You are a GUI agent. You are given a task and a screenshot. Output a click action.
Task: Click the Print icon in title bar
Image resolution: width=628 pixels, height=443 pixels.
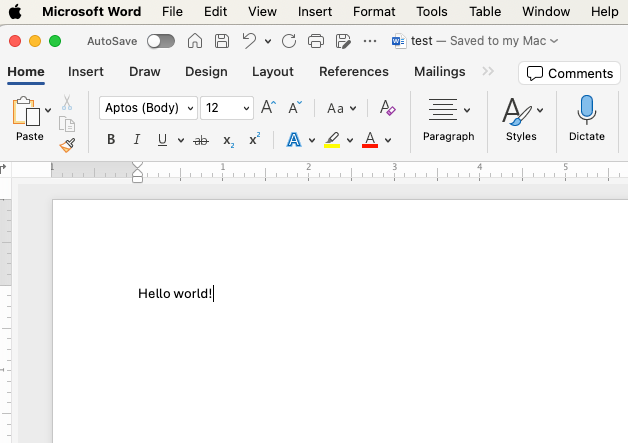pos(316,41)
